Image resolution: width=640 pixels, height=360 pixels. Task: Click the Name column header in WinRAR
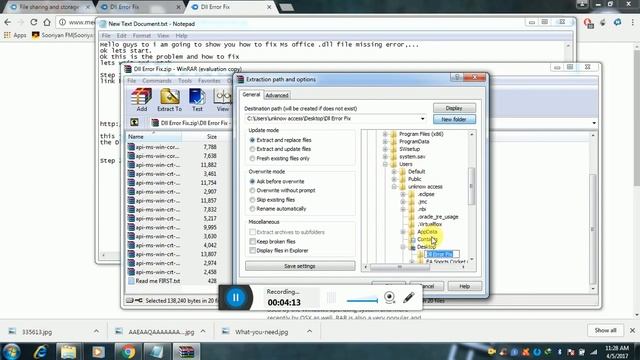[153, 137]
